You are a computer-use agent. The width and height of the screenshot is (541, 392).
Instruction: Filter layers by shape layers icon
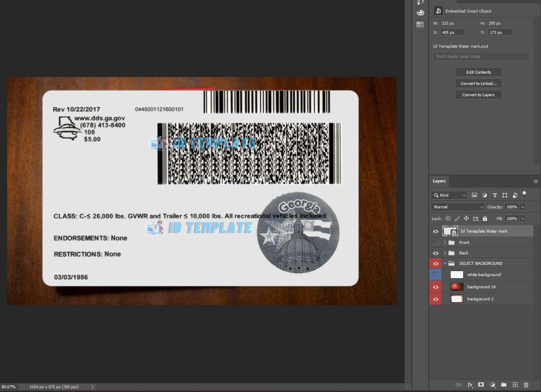click(x=505, y=195)
